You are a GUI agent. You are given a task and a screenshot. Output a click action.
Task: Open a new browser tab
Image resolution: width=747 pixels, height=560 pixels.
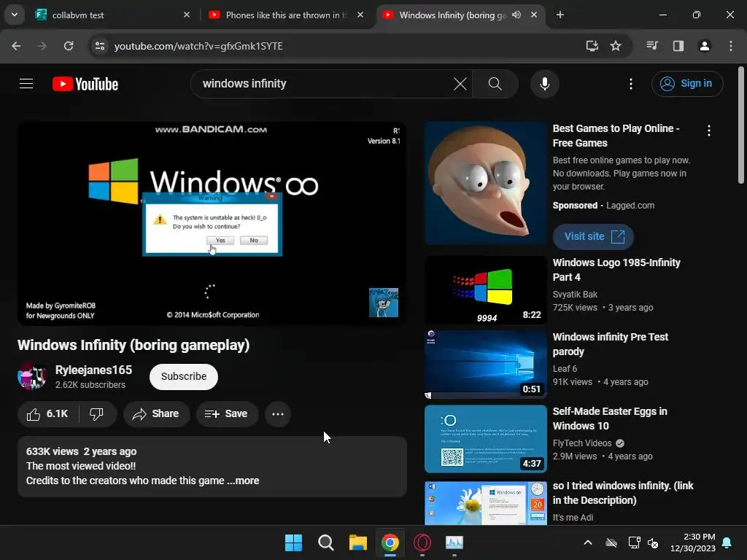[x=560, y=15]
